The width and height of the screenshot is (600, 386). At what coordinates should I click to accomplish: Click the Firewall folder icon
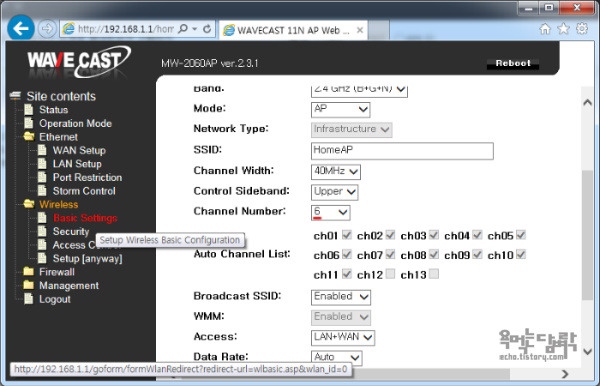pyautogui.click(x=29, y=272)
